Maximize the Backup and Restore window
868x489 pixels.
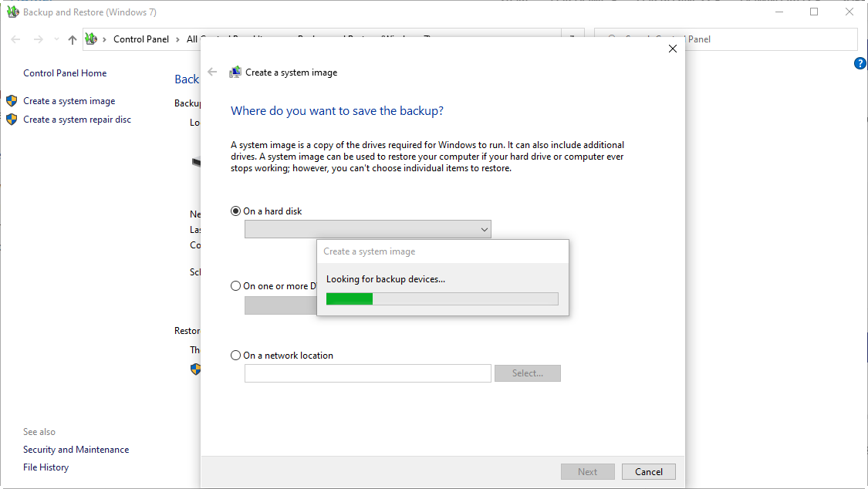click(x=814, y=12)
